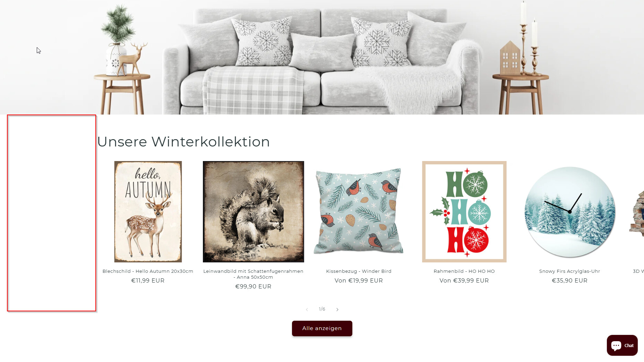Open the Winder Bird pillow image
644x362 pixels.
tap(359, 212)
